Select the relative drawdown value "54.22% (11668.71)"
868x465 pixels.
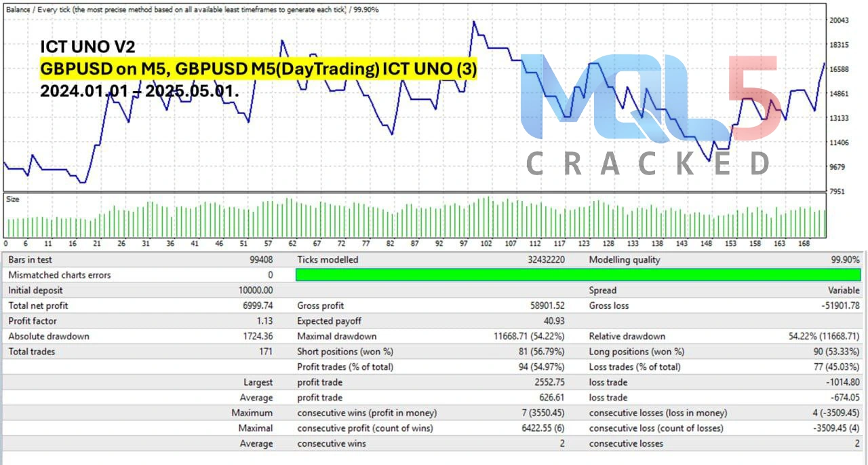(824, 336)
